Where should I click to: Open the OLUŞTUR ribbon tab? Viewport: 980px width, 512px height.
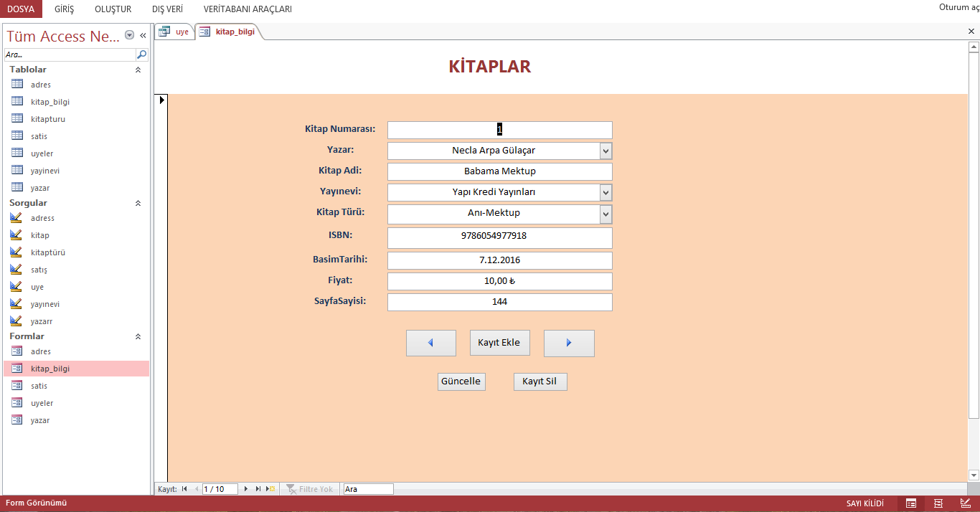point(113,9)
